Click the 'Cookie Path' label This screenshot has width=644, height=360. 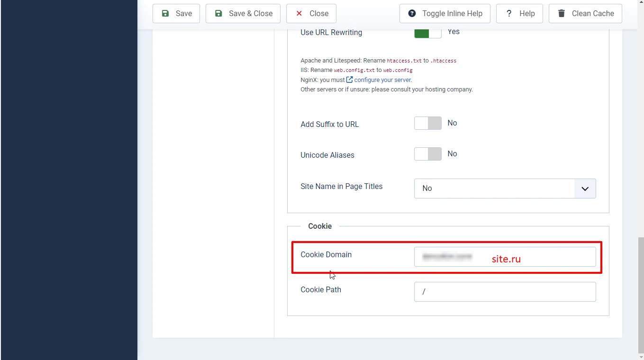(321, 290)
